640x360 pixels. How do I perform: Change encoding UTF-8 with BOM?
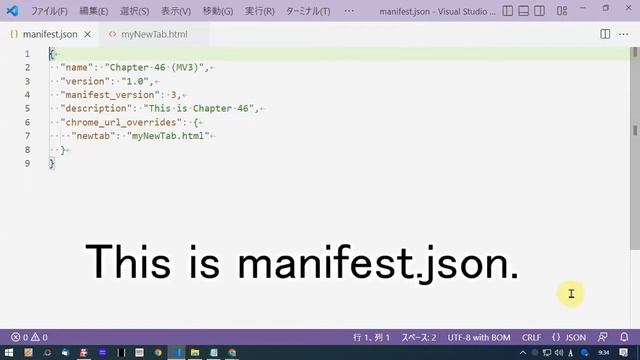click(479, 338)
